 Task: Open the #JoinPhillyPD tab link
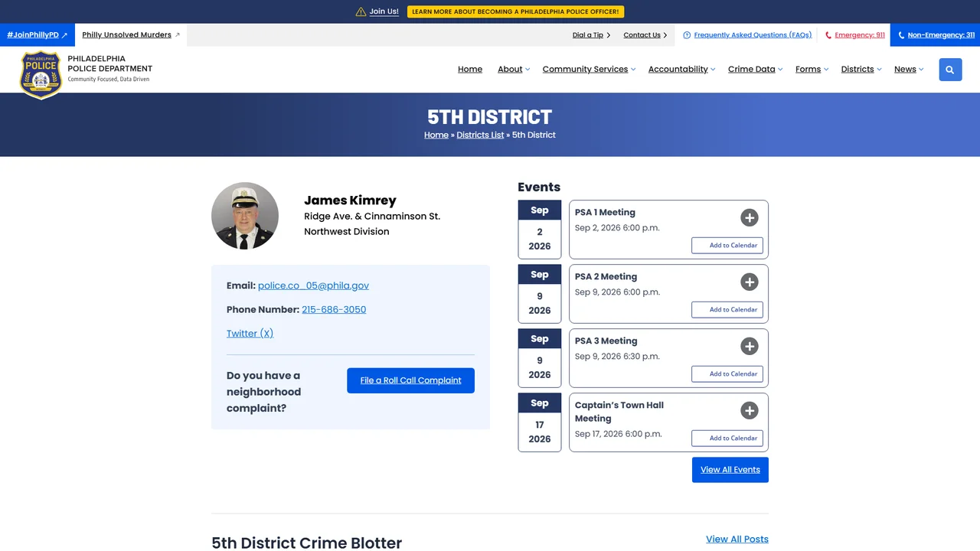pos(38,35)
